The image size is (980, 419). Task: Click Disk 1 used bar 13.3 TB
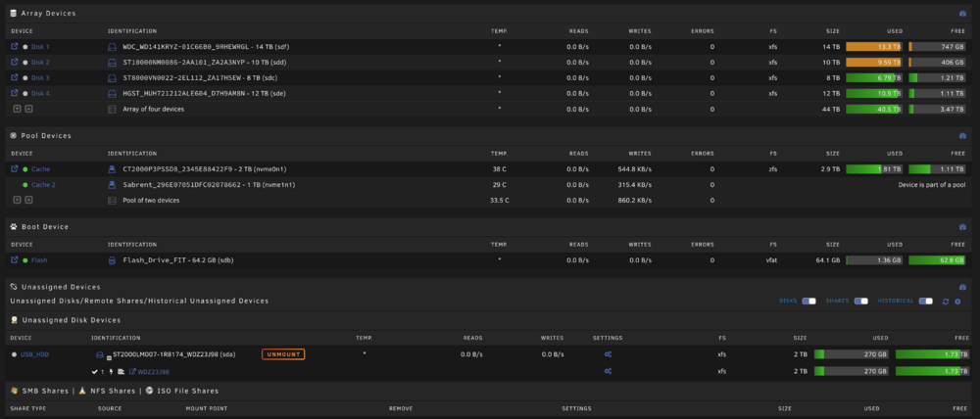[x=874, y=47]
